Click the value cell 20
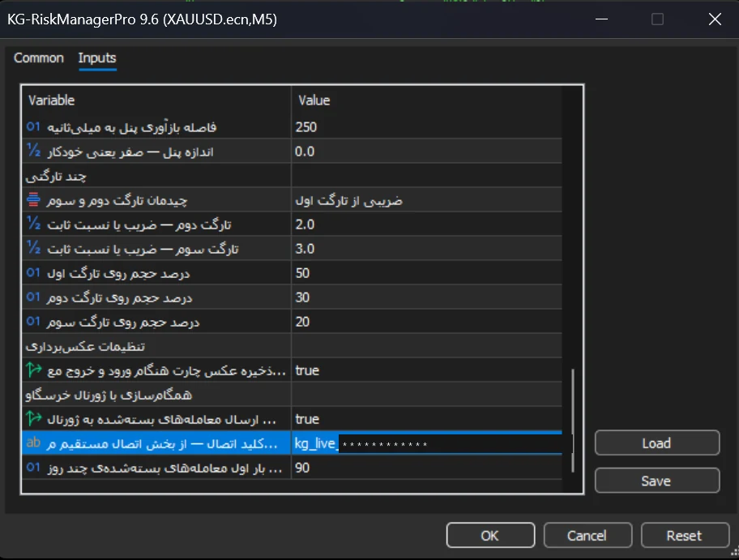The width and height of the screenshot is (739, 560). click(427, 322)
